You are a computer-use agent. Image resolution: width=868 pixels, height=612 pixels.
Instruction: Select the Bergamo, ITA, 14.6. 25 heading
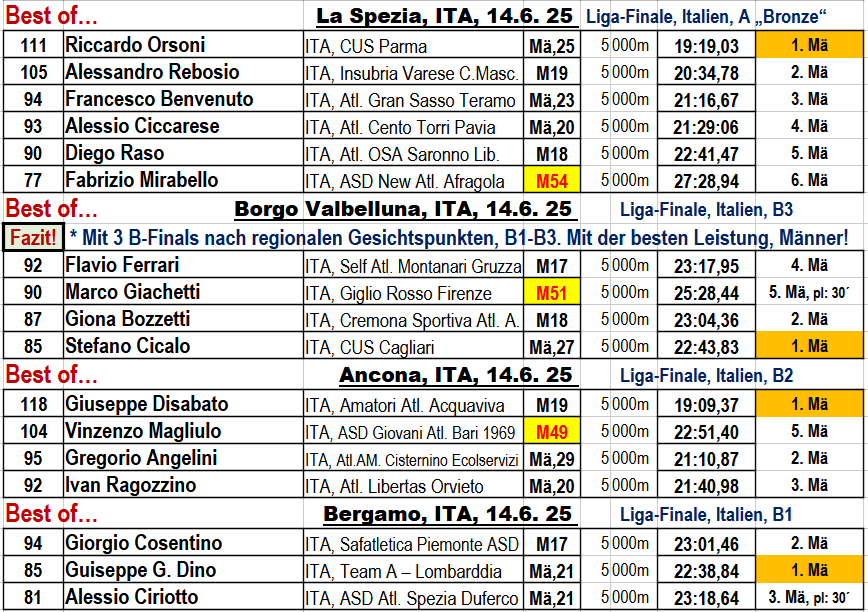(447, 514)
